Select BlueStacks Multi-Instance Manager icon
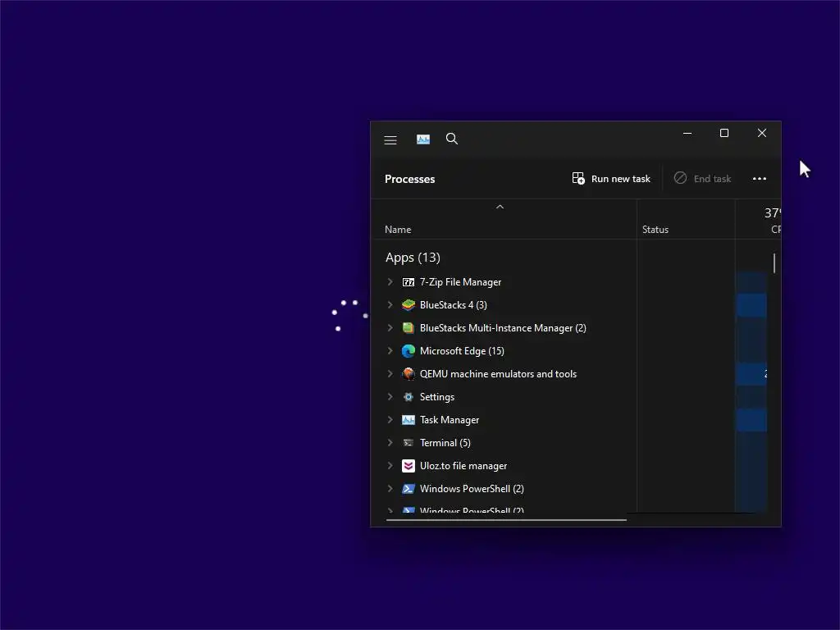The image size is (840, 630). 409,328
